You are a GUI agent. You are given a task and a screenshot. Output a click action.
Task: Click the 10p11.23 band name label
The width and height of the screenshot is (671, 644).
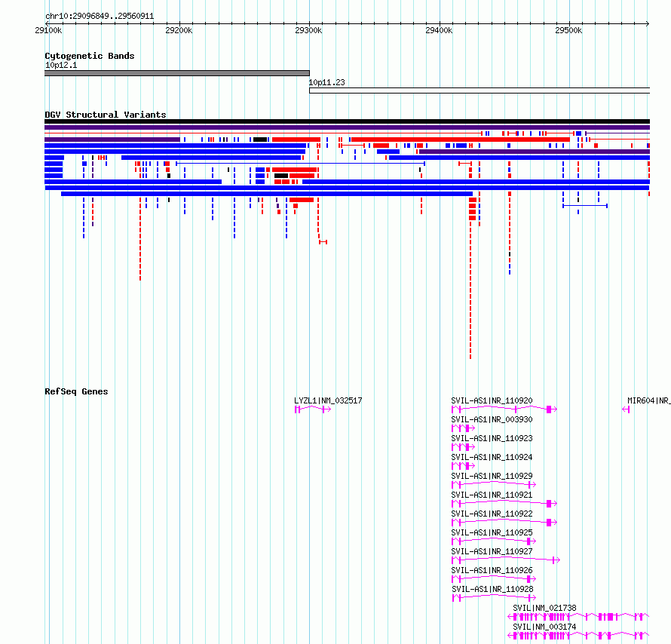coord(327,82)
